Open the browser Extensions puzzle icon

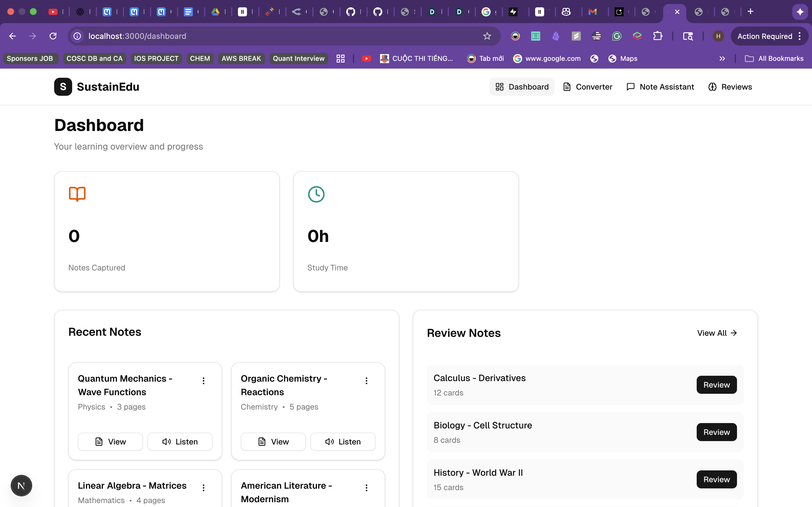click(x=657, y=36)
